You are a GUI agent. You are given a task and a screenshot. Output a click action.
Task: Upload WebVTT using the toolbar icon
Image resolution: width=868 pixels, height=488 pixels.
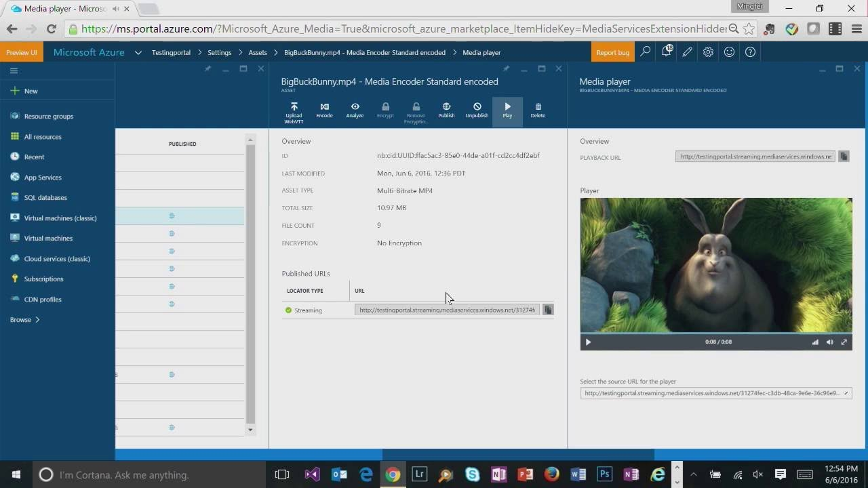(x=294, y=110)
